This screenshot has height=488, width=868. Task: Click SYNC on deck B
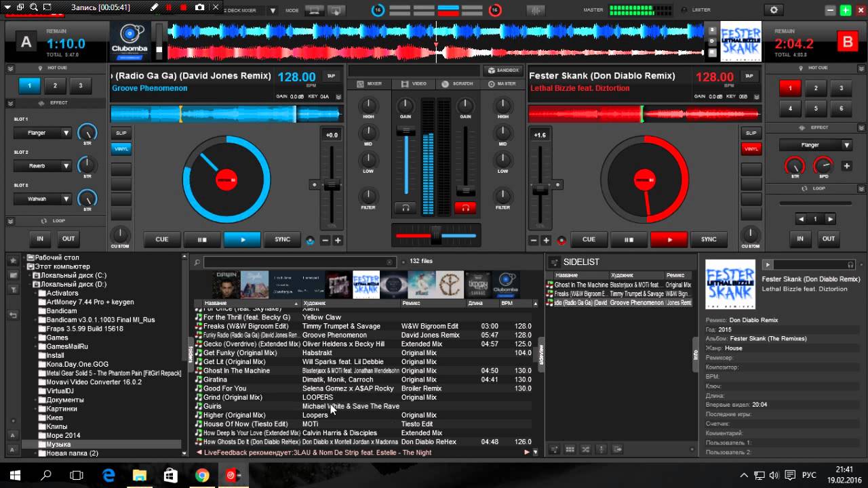(709, 239)
